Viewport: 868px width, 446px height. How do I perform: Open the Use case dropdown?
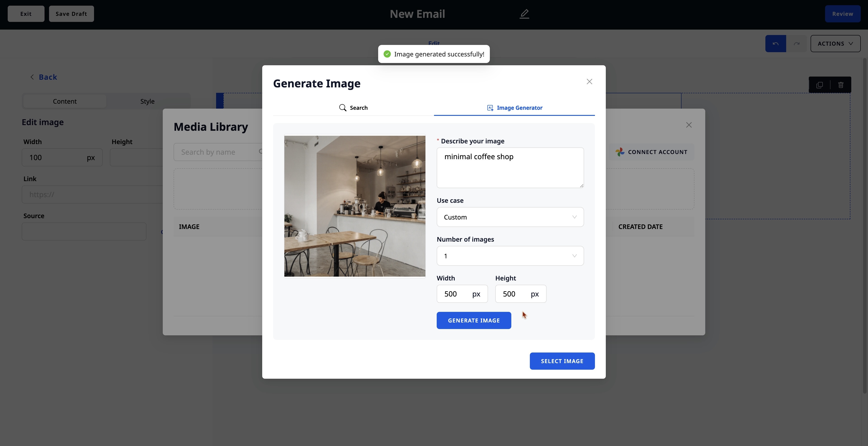coord(510,217)
